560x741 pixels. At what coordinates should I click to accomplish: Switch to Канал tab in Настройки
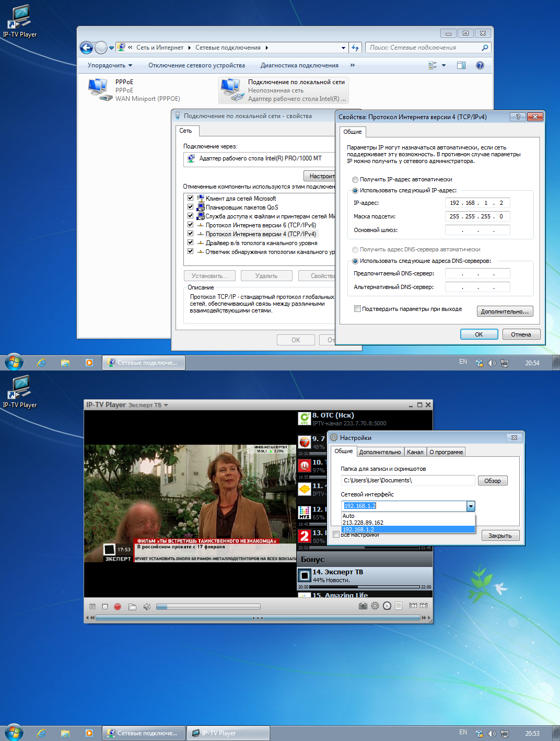(415, 452)
